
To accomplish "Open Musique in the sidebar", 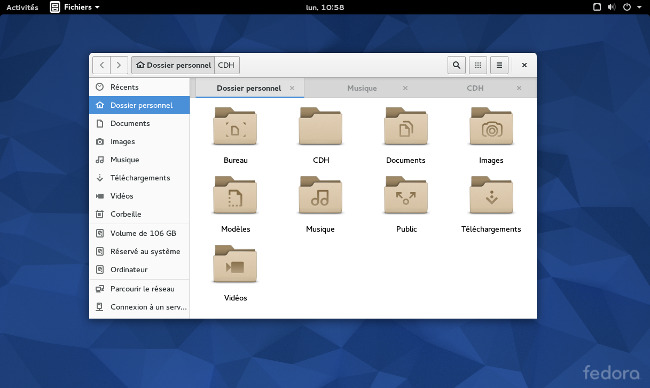I will pyautogui.click(x=139, y=160).
